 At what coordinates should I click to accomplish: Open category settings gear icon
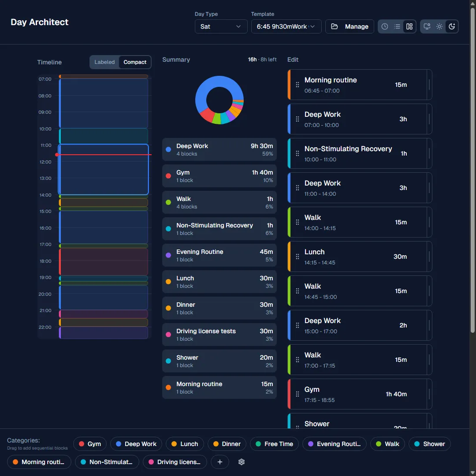tap(242, 462)
